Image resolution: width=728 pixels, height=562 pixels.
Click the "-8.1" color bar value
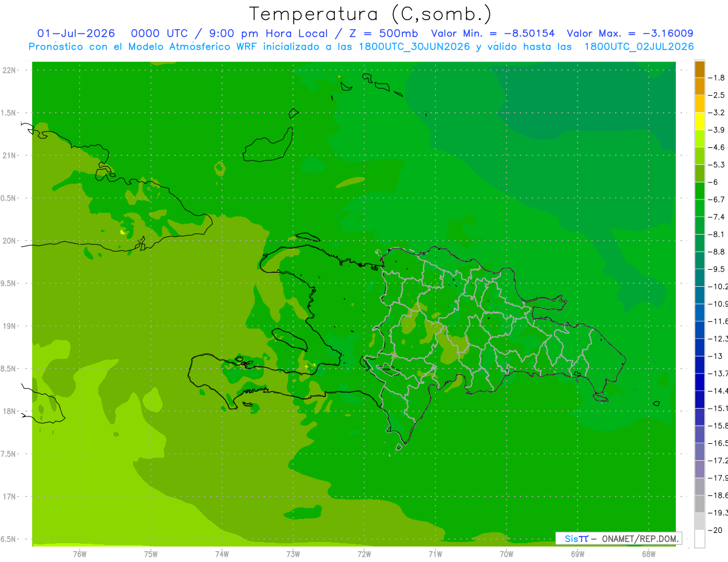[717, 234]
